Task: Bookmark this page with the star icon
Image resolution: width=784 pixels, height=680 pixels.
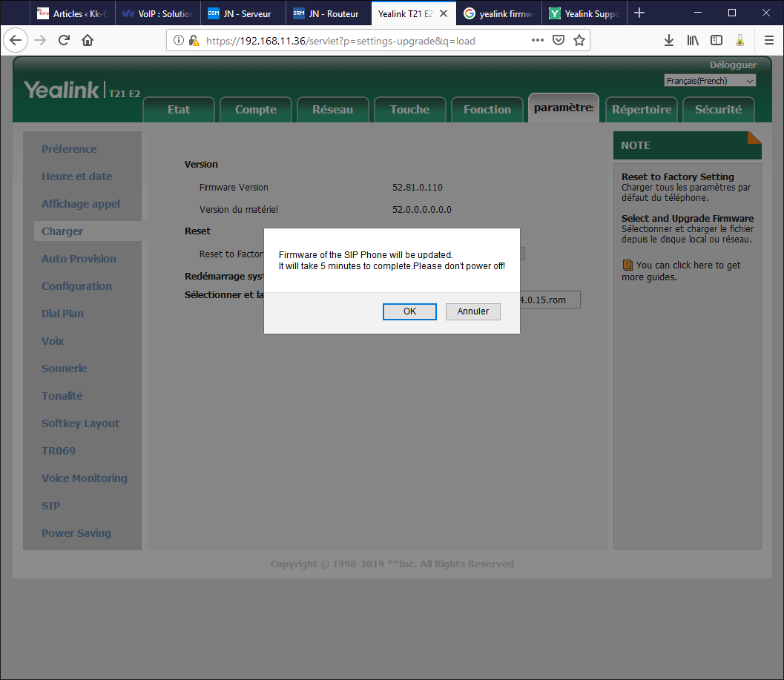Action: pyautogui.click(x=579, y=41)
